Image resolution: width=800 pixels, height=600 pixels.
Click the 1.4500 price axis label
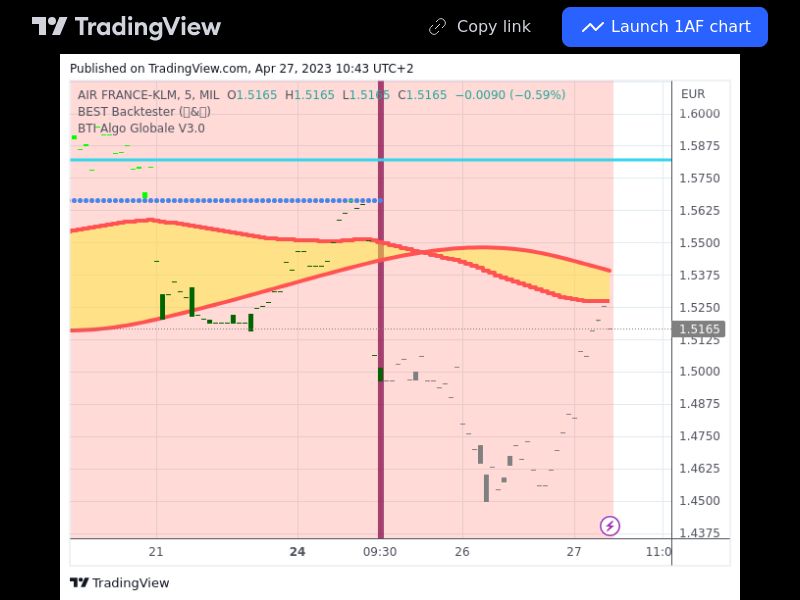[699, 501]
